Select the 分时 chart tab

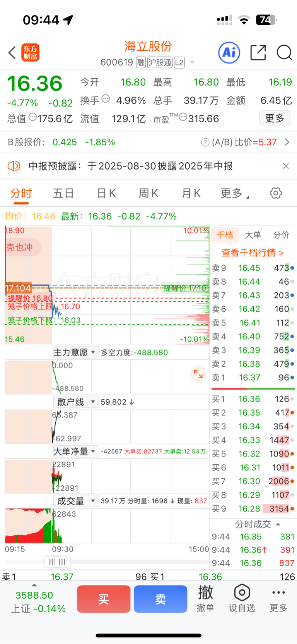click(x=21, y=193)
